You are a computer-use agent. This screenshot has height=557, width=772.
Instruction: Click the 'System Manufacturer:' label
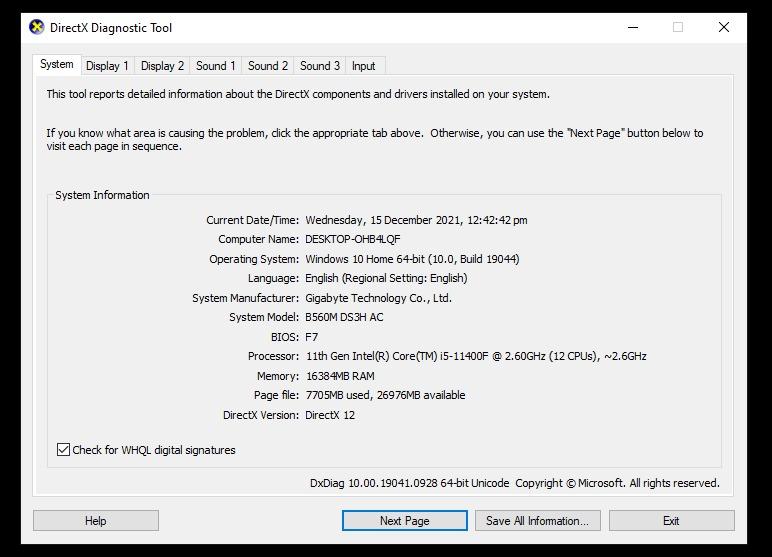(x=245, y=298)
